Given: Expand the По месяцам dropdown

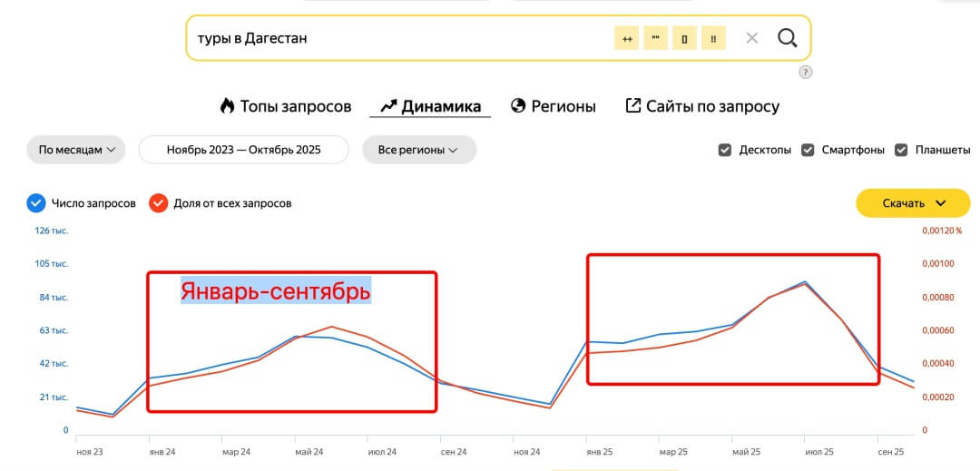Looking at the screenshot, I should tap(76, 150).
